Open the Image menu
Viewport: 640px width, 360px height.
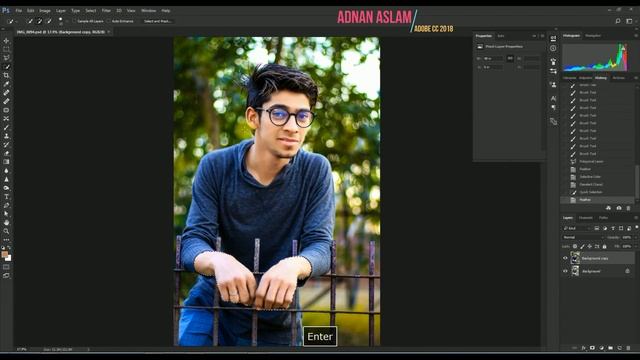[45, 11]
